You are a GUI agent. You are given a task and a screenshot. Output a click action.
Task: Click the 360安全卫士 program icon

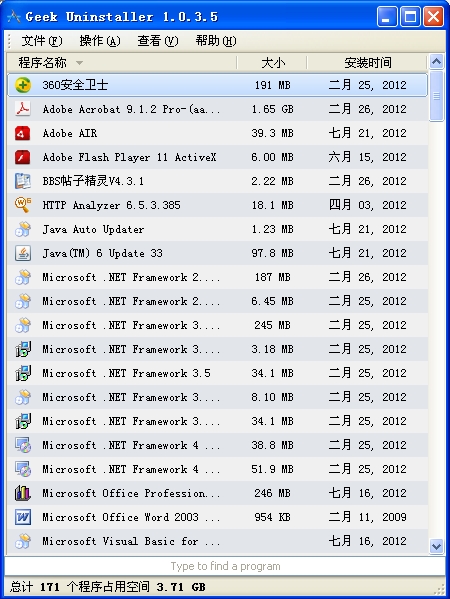(23, 85)
